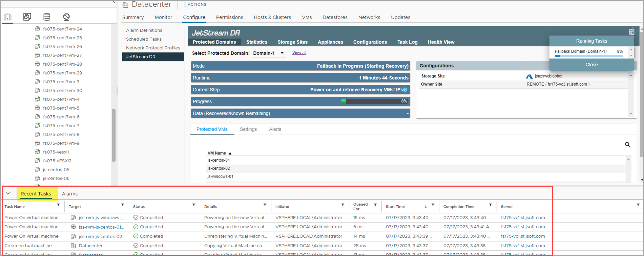The width and height of the screenshot is (644, 256).
Task: Open Scheduled Tasks in Configure sidebar
Action: point(144,39)
